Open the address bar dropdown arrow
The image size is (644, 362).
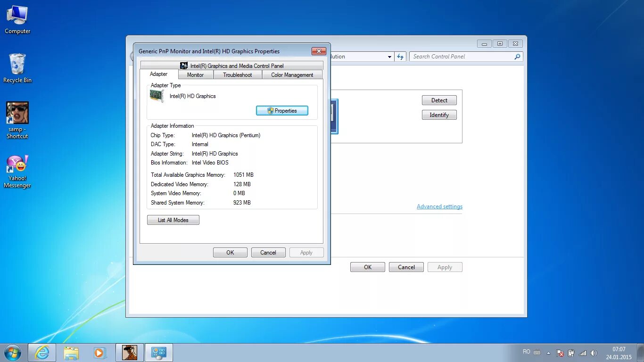(x=389, y=57)
